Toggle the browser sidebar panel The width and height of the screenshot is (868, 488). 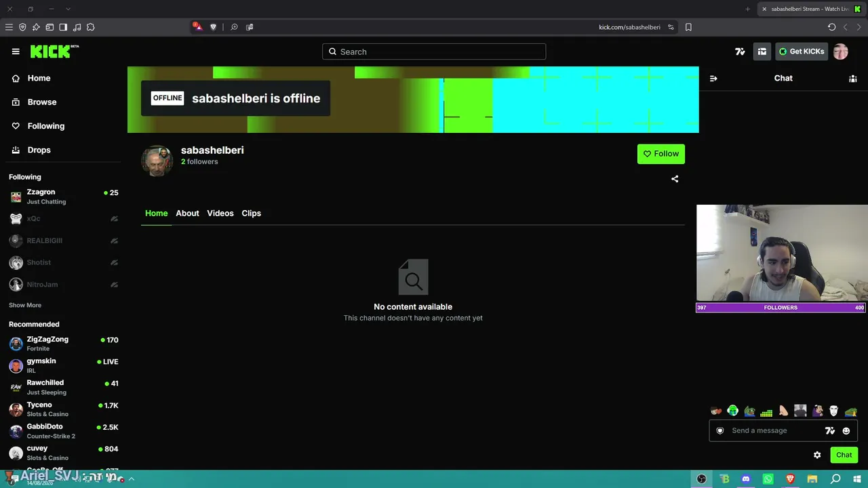63,27
